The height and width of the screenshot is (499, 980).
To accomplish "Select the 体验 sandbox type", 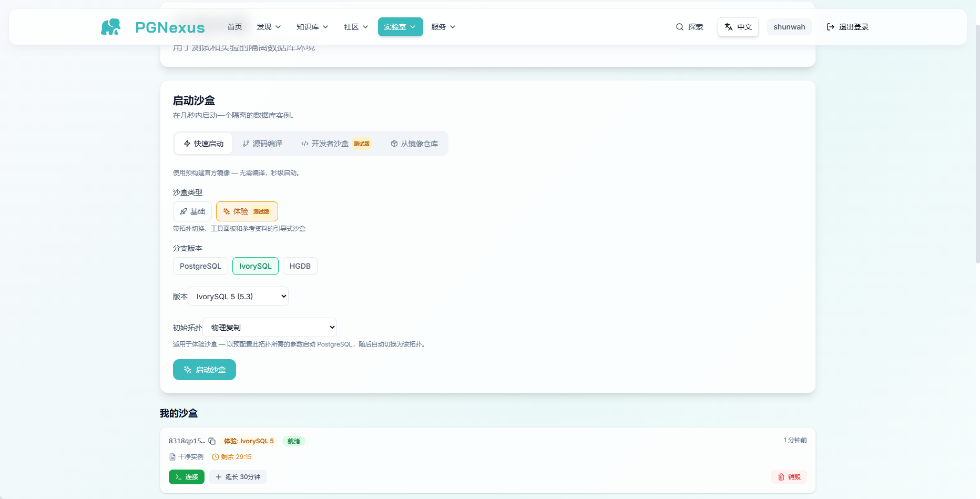I will [x=247, y=211].
